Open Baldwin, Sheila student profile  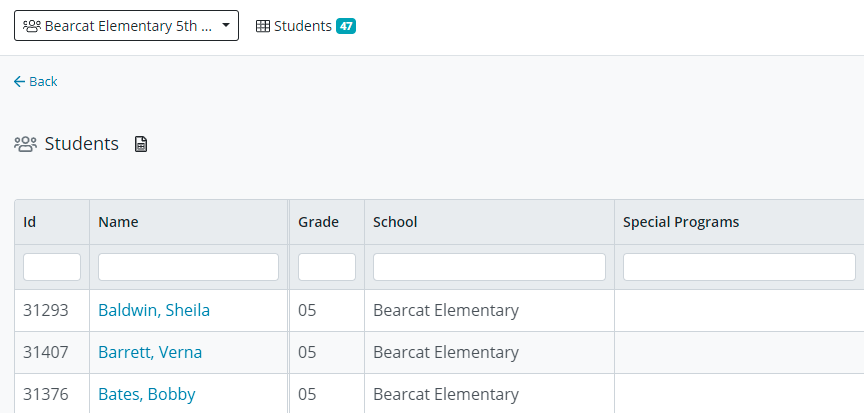(154, 310)
